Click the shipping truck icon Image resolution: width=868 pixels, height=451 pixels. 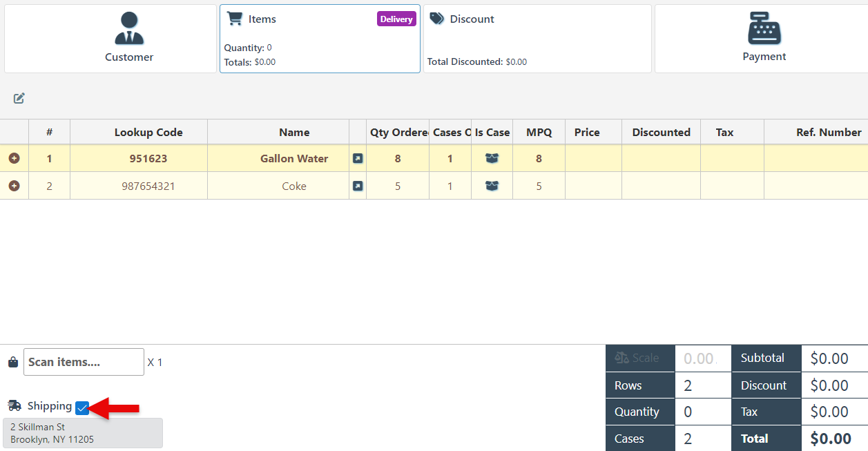point(15,406)
